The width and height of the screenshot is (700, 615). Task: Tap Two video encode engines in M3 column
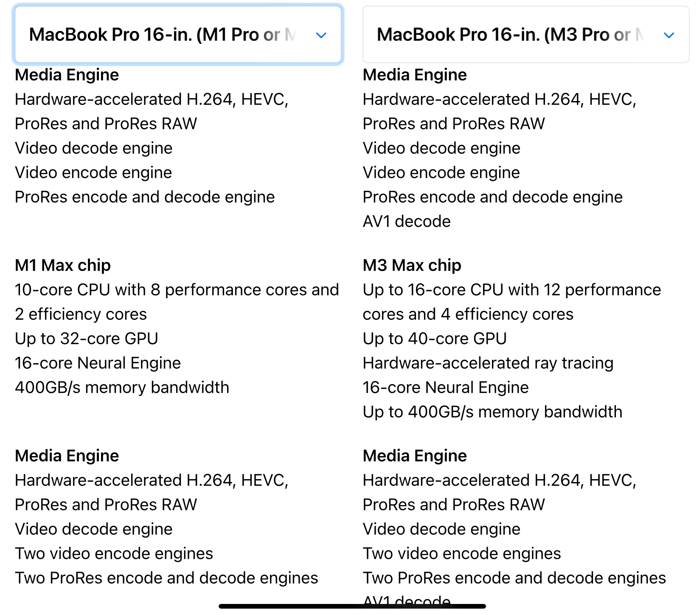(x=462, y=553)
